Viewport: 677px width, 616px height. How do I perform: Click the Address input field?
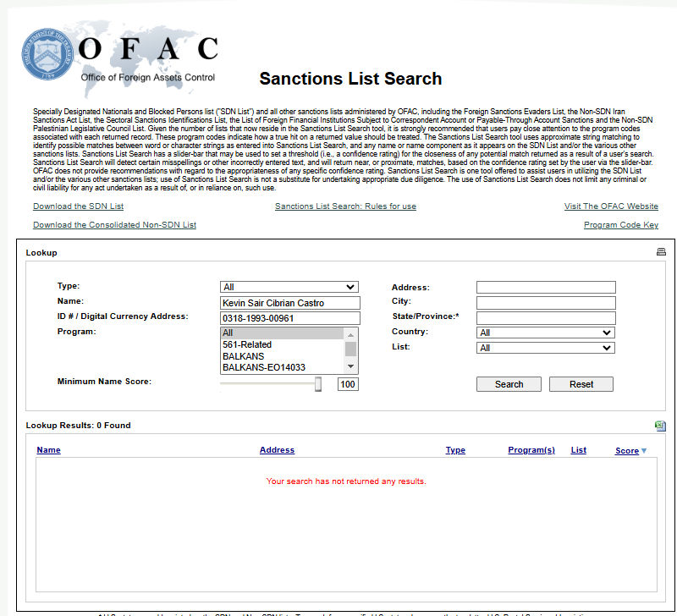coord(545,288)
